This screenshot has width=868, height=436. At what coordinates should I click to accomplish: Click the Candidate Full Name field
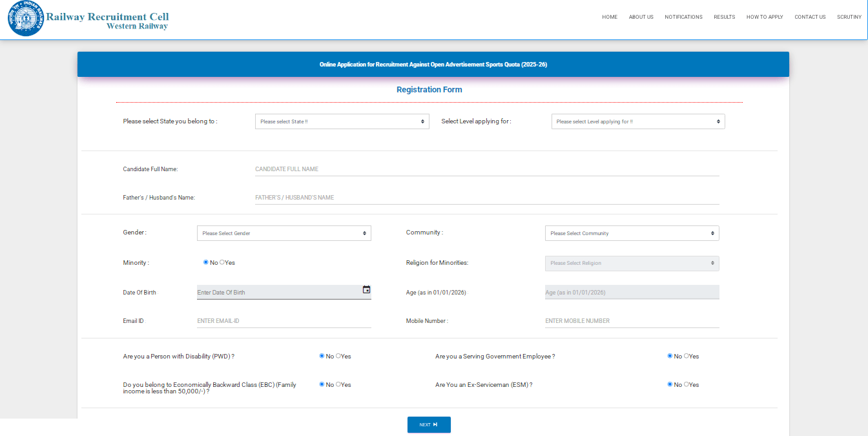tap(486, 169)
